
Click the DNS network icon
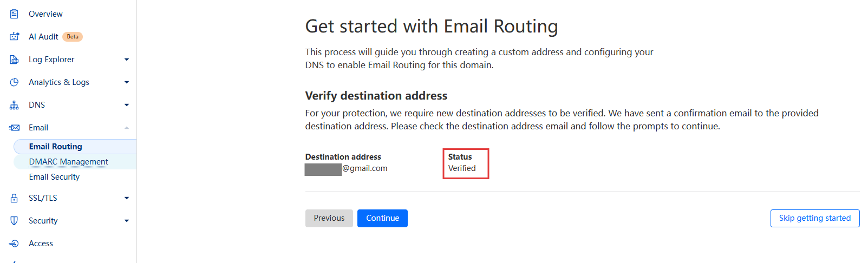pyautogui.click(x=14, y=105)
